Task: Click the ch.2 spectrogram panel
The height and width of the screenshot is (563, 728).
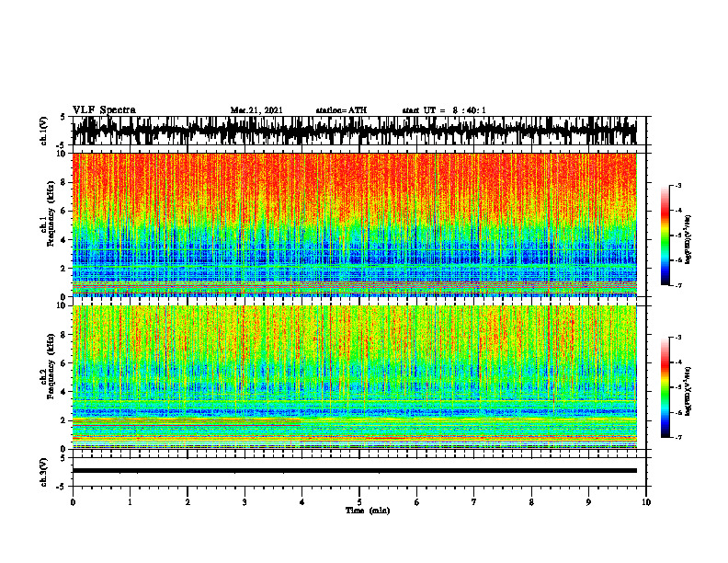Action: (x=354, y=377)
